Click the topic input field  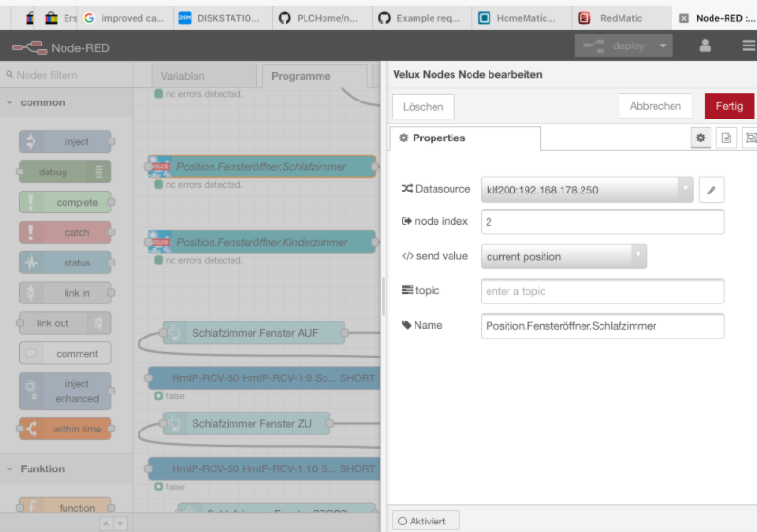[602, 291]
